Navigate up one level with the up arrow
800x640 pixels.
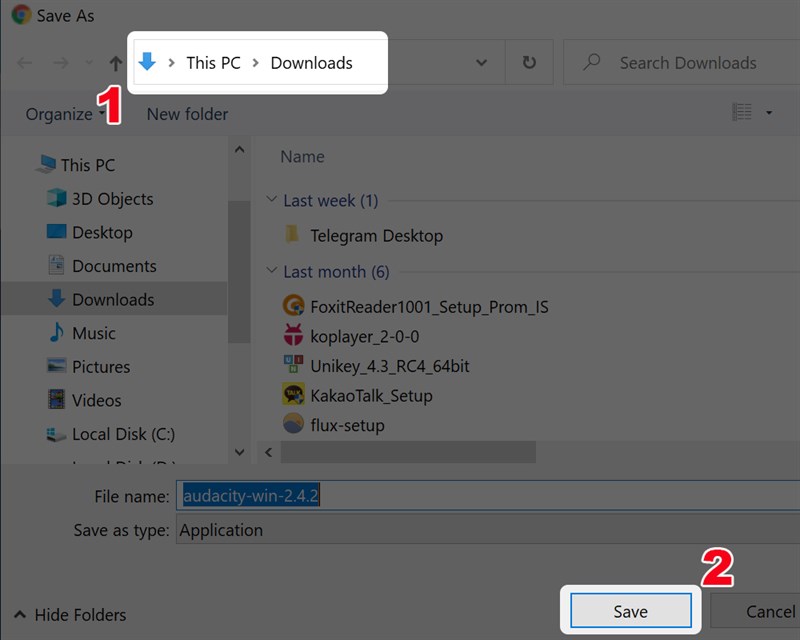(x=115, y=62)
